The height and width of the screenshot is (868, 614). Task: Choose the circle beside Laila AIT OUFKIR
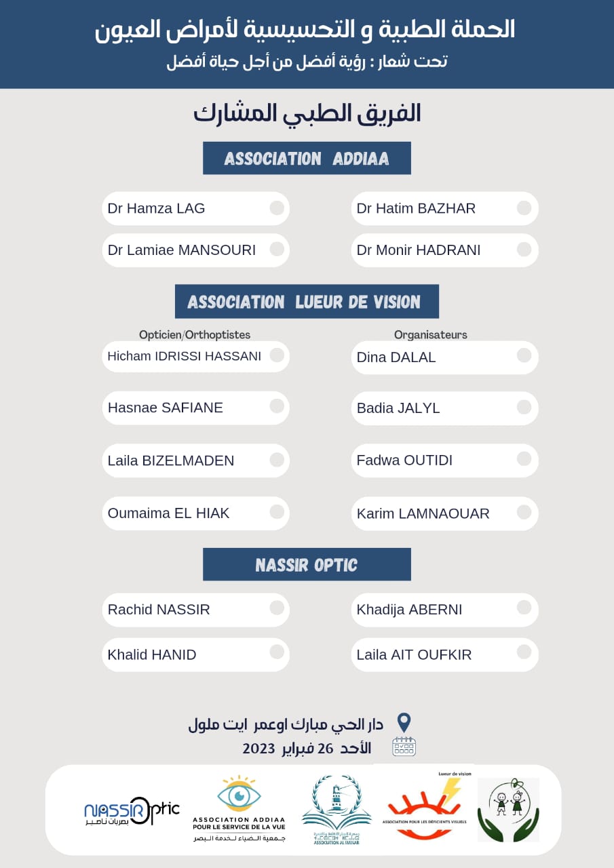coord(524,653)
